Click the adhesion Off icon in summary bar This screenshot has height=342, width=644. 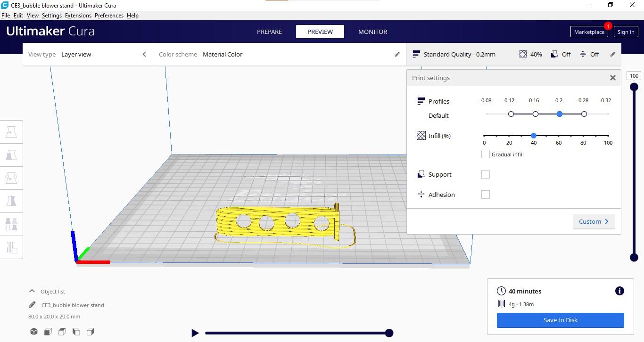[x=583, y=54]
